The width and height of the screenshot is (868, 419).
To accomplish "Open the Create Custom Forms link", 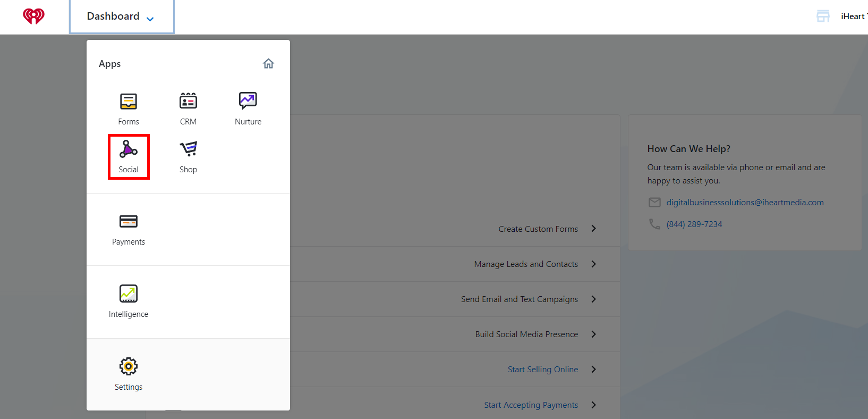I will click(x=538, y=229).
